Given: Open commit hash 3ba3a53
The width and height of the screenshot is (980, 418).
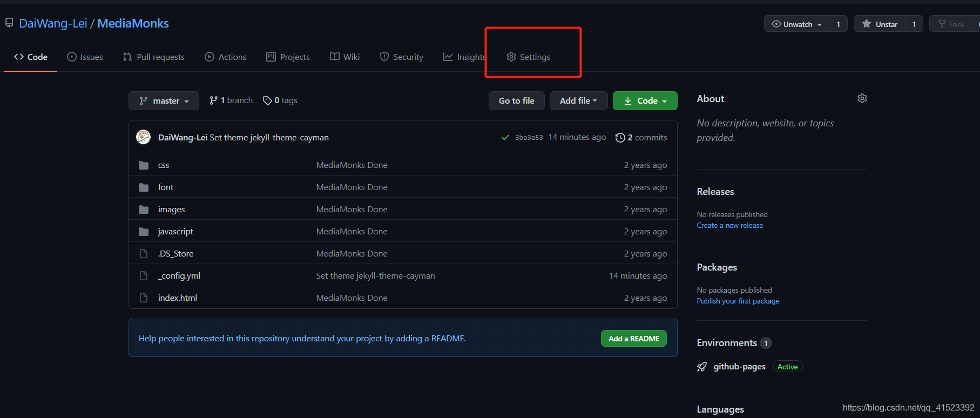Looking at the screenshot, I should click(x=529, y=138).
